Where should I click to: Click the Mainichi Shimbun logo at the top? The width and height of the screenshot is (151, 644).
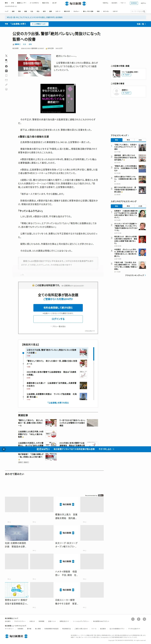tap(75, 4)
